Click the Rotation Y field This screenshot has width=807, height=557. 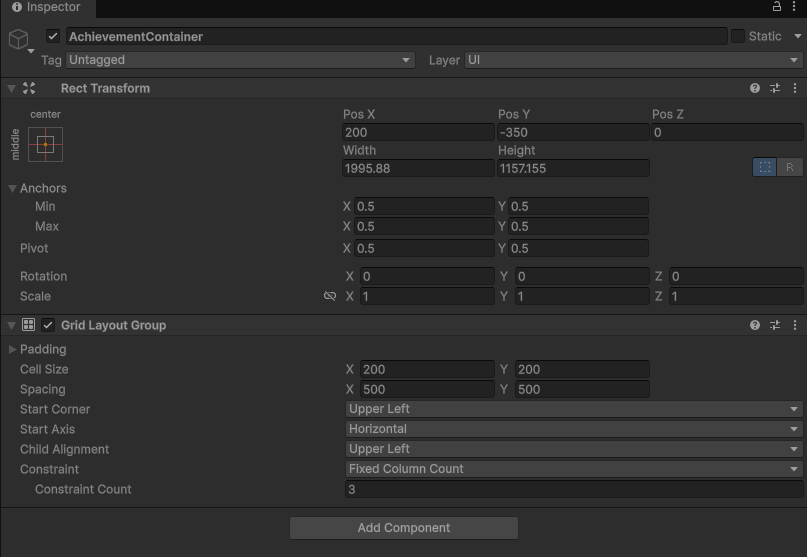tap(582, 276)
